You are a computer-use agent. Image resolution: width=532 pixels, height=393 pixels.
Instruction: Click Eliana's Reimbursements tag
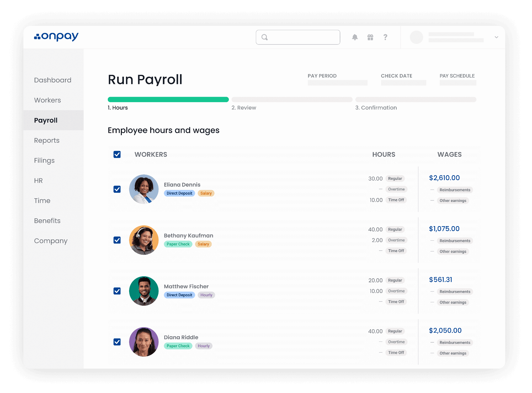[455, 190]
